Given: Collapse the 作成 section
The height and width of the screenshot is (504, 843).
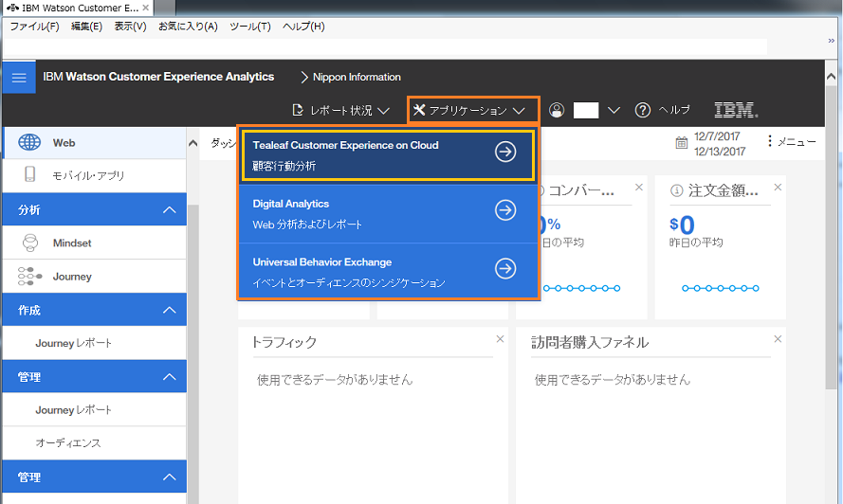Looking at the screenshot, I should pyautogui.click(x=170, y=310).
